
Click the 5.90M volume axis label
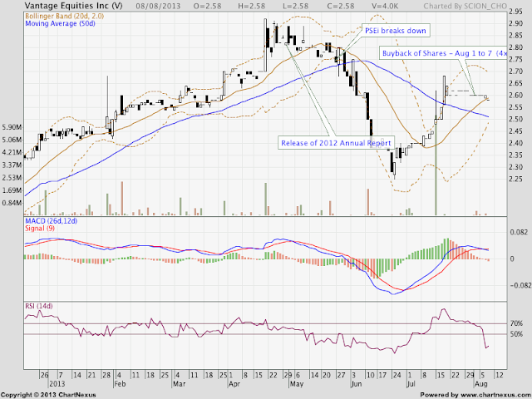12,127
